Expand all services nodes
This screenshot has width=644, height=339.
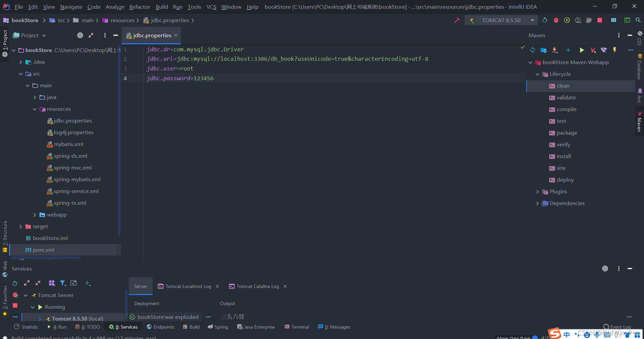[27, 283]
